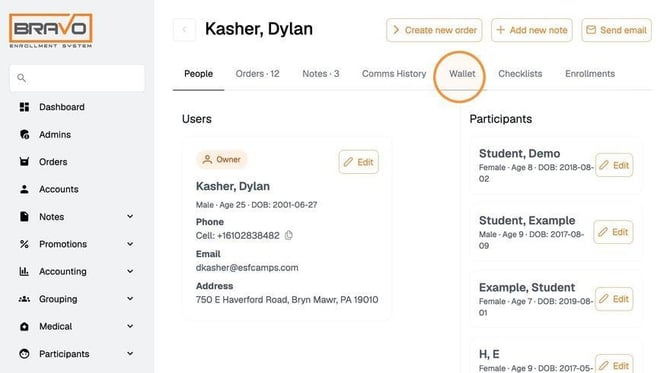Viewport: 670px width, 373px height.
Task: Open the Orders · 12 tab
Action: click(257, 74)
